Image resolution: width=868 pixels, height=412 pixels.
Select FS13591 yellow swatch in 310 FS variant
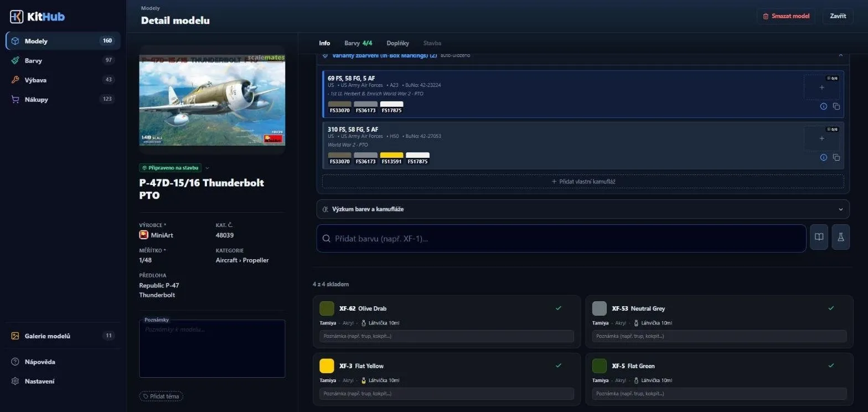coord(391,158)
